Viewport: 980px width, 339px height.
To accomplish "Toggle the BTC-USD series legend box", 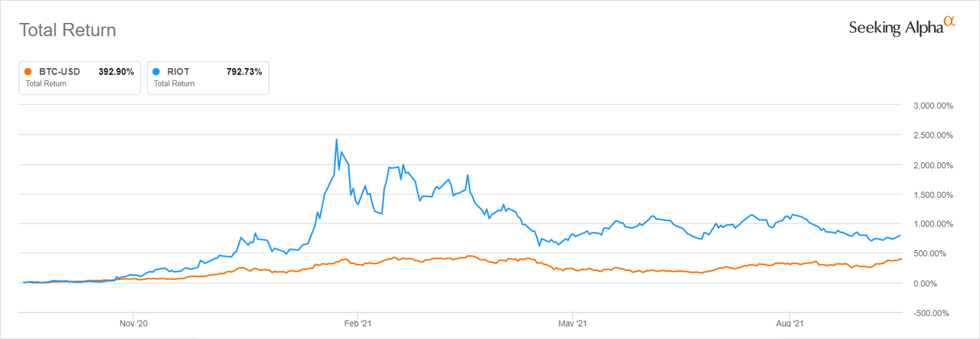I will click(x=80, y=77).
